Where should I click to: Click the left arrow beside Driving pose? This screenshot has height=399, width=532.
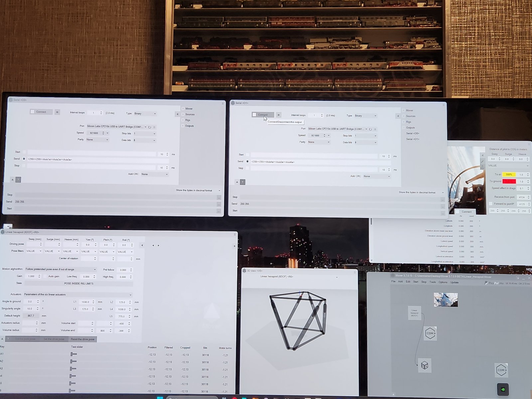[142, 245]
